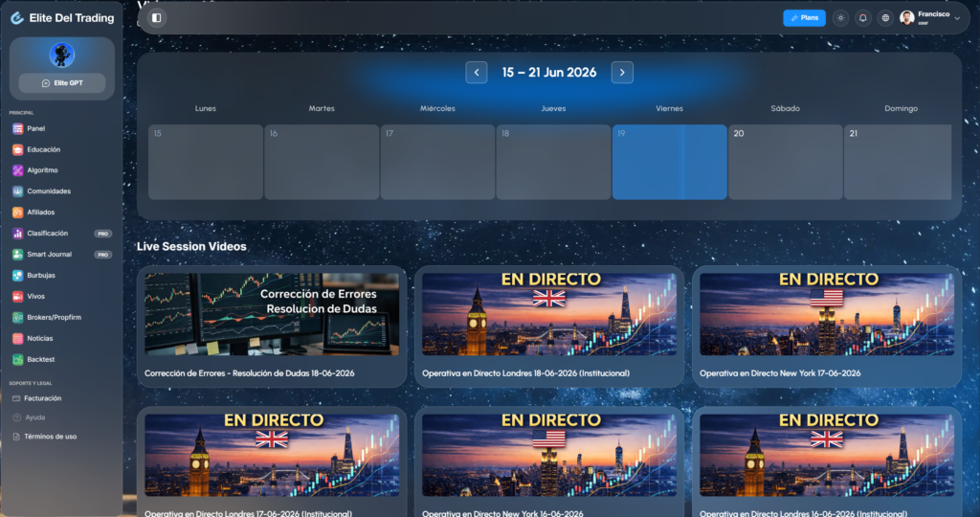Open the Afiliados menu label
The height and width of the screenshot is (517, 980).
click(40, 213)
